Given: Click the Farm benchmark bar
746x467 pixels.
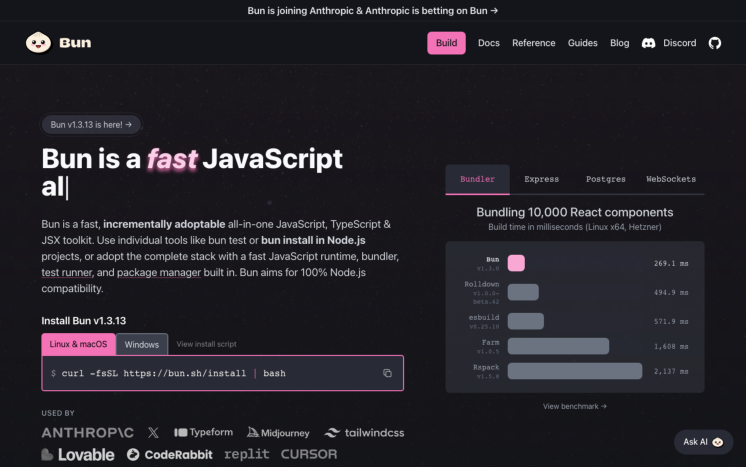Looking at the screenshot, I should (558, 346).
